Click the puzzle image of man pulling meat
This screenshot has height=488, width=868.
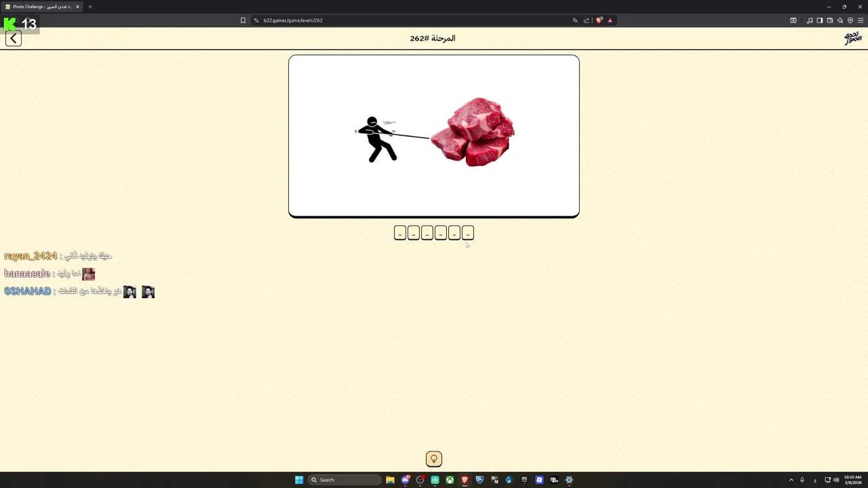point(434,136)
